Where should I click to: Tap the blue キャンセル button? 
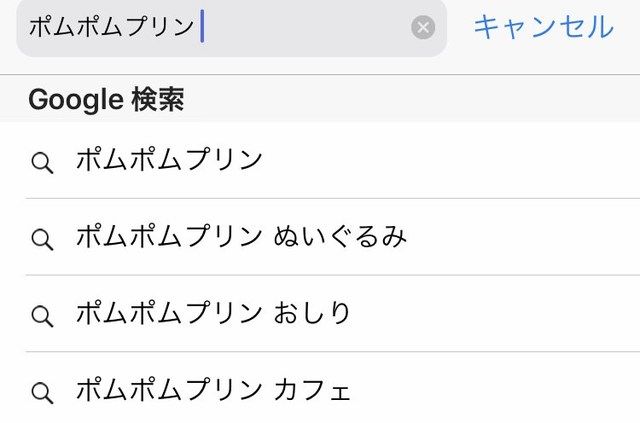[544, 27]
